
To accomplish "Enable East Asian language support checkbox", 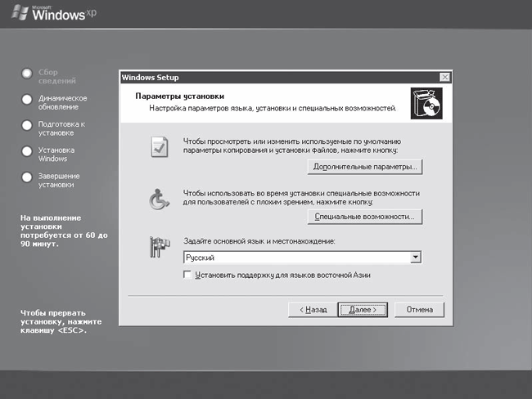I will pos(187,275).
